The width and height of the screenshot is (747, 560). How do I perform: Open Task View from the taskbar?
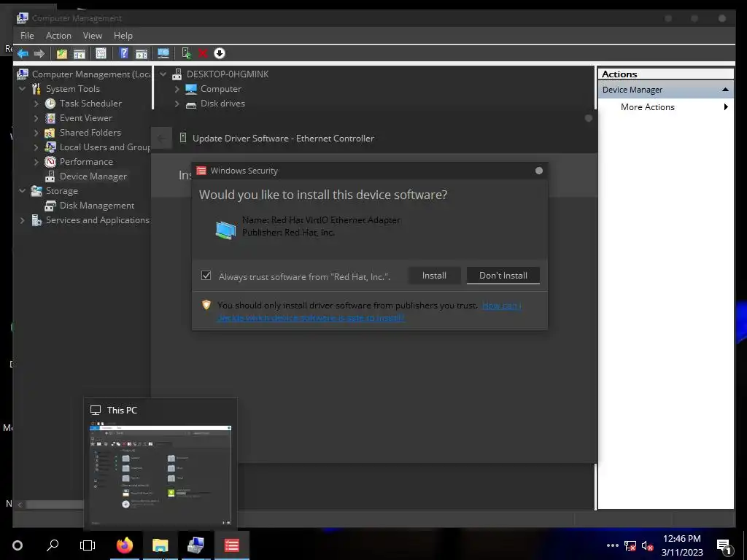point(88,545)
